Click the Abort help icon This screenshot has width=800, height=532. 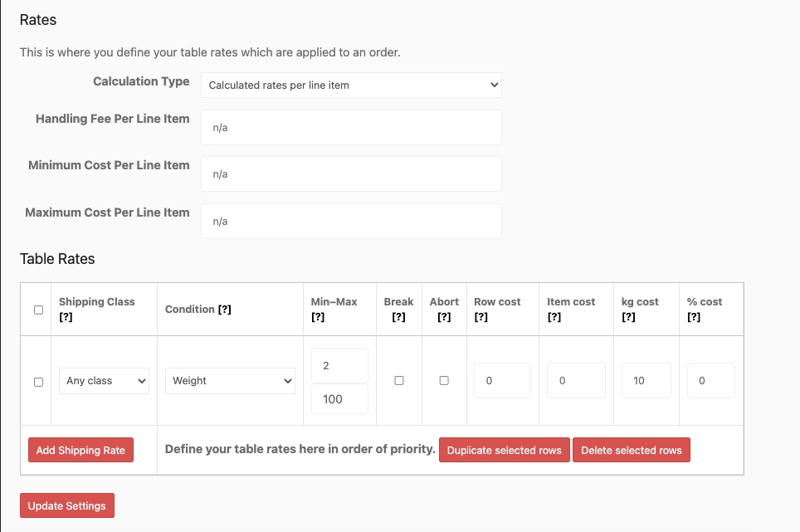click(x=443, y=316)
